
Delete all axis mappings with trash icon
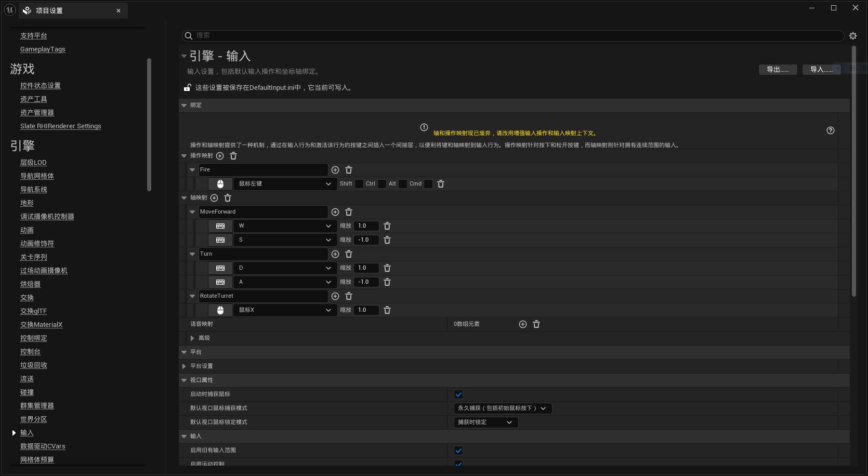(228, 198)
